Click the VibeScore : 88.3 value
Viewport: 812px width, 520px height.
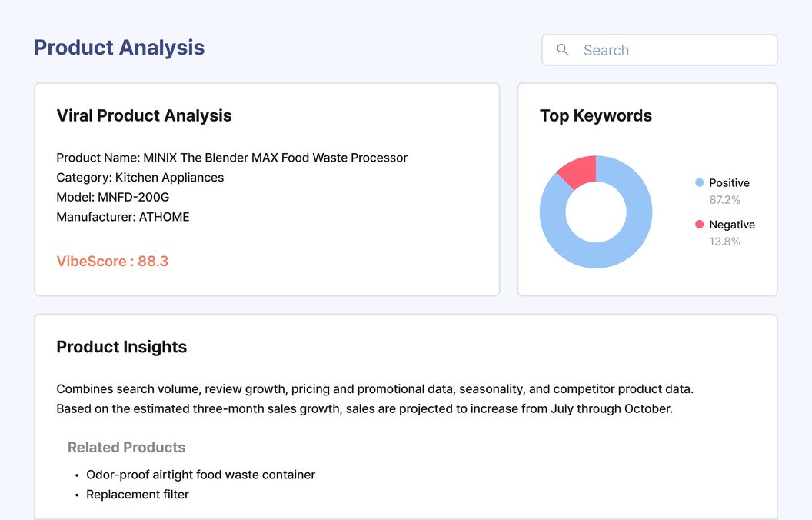coord(112,261)
